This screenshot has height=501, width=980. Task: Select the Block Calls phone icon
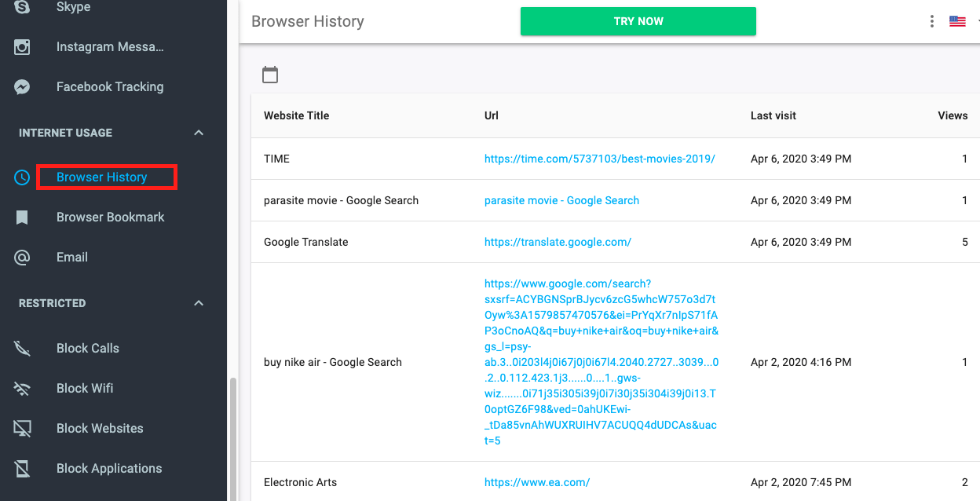[22, 348]
